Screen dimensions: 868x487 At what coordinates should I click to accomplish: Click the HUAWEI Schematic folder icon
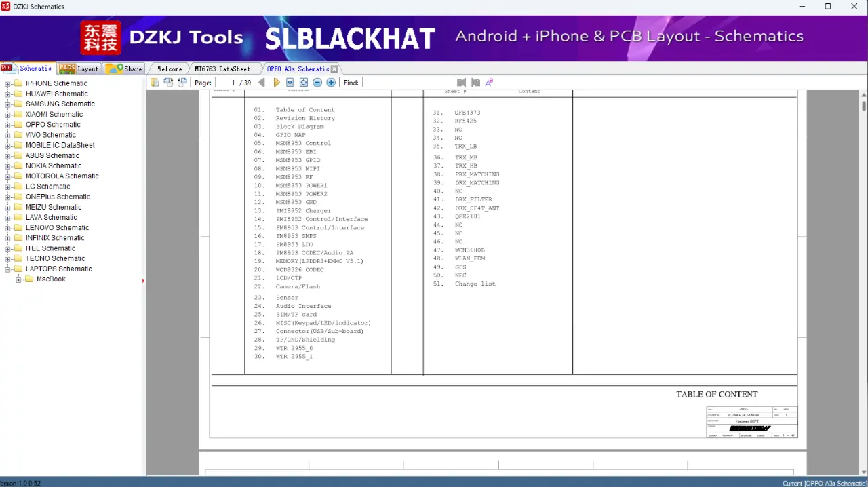click(x=18, y=94)
